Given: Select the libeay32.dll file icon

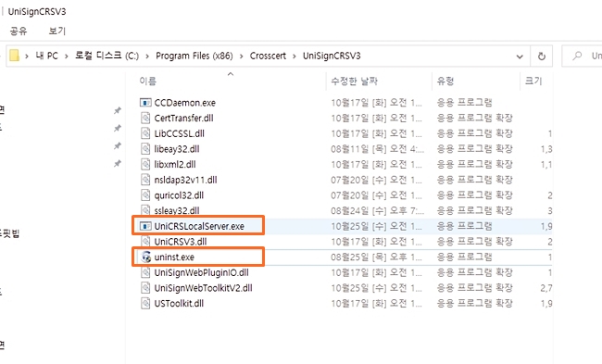Looking at the screenshot, I should coord(145,148).
